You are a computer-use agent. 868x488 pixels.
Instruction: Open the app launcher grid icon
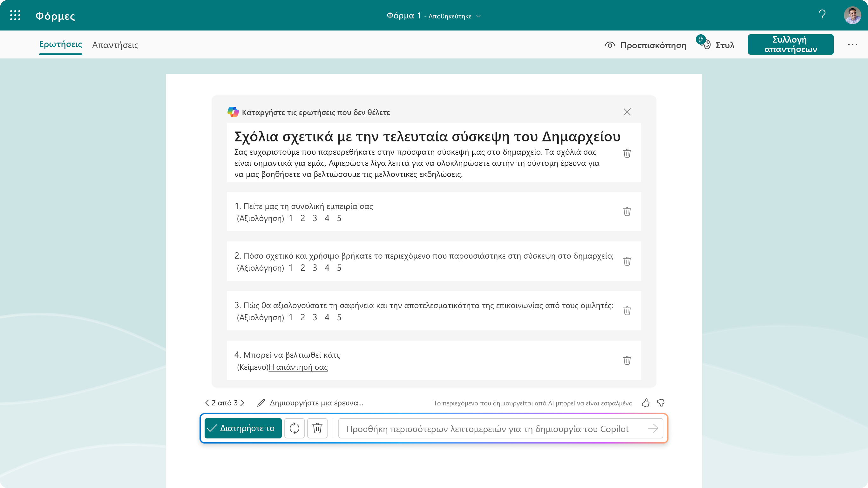[x=15, y=16]
